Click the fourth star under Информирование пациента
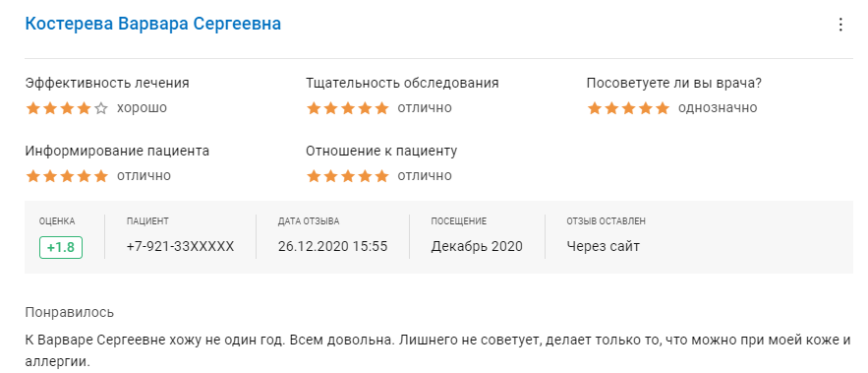 pyautogui.click(x=85, y=176)
